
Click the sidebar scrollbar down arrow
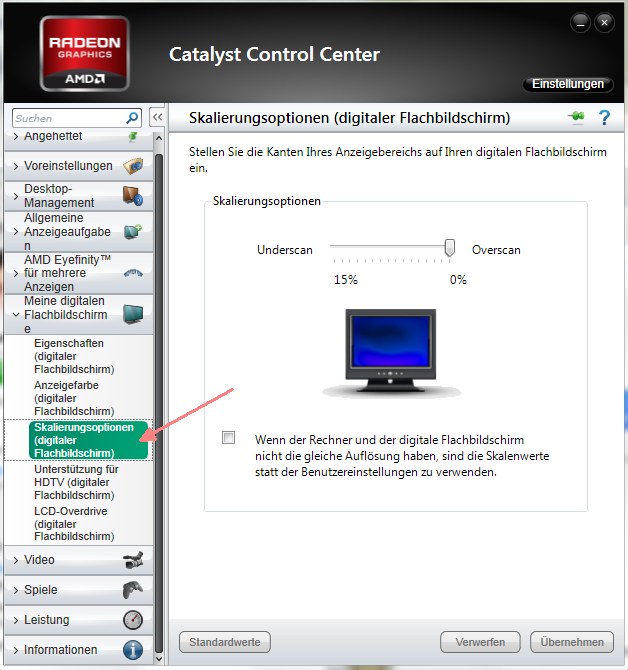(158, 658)
